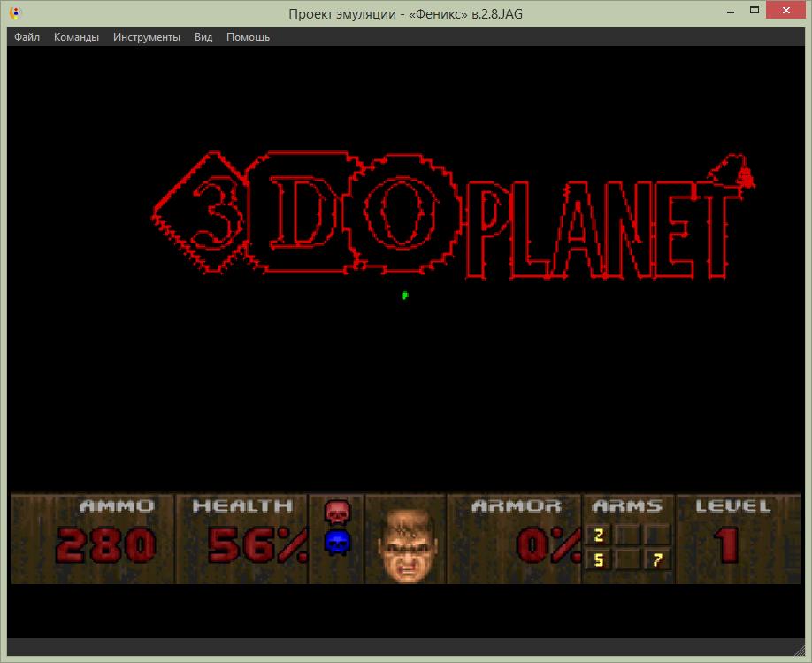The height and width of the screenshot is (663, 812).
Task: Click the ARMOR value 0%
Action: (548, 546)
